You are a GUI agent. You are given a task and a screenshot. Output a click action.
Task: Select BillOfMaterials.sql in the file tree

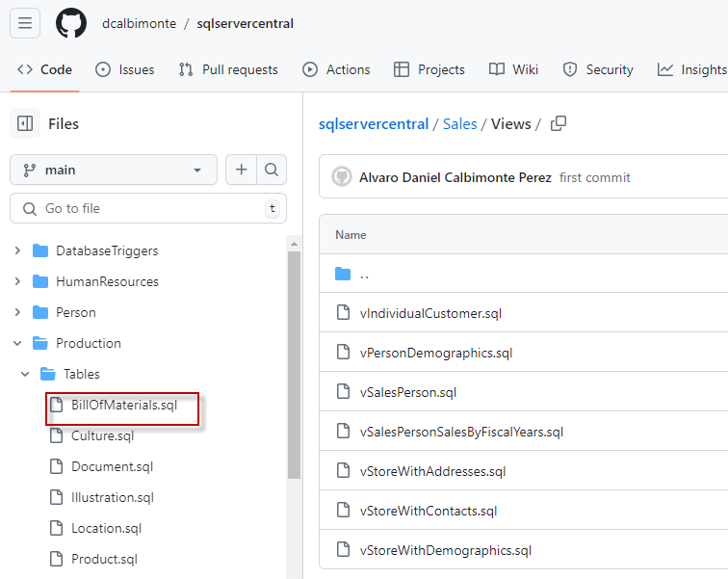tap(124, 405)
